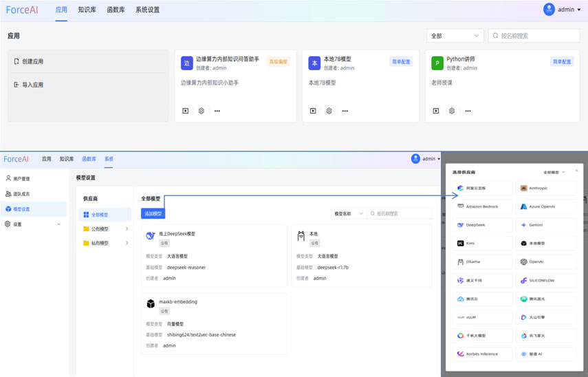588x377 pixels.
Task: Expand the 设置 sidebar item
Action: click(x=33, y=224)
